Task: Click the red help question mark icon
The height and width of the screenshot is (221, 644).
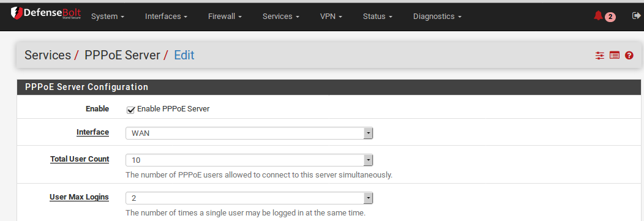Action: (629, 55)
